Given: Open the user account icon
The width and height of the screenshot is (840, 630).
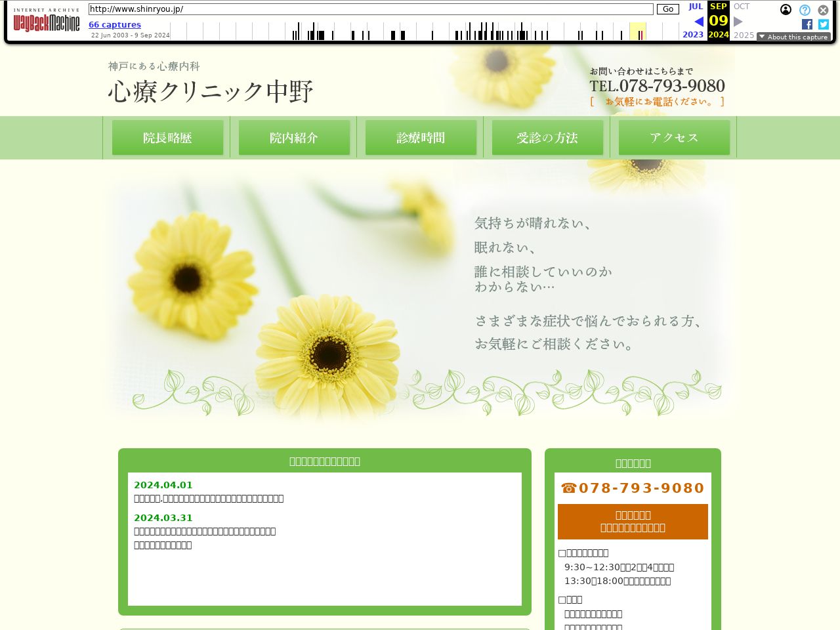Looking at the screenshot, I should point(786,10).
